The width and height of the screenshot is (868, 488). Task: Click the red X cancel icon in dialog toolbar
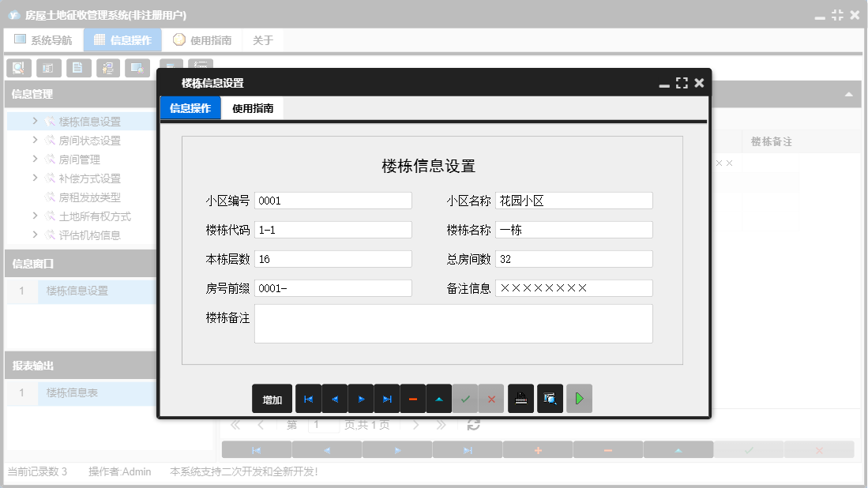491,400
